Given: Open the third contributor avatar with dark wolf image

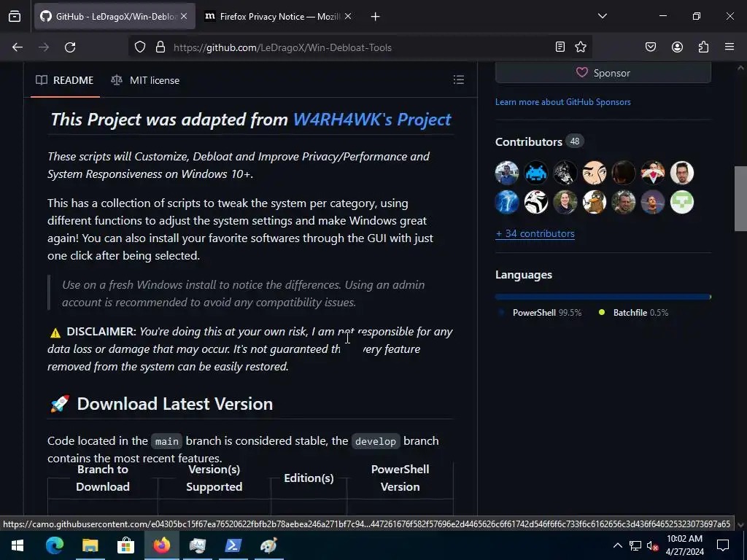Looking at the screenshot, I should pos(565,172).
